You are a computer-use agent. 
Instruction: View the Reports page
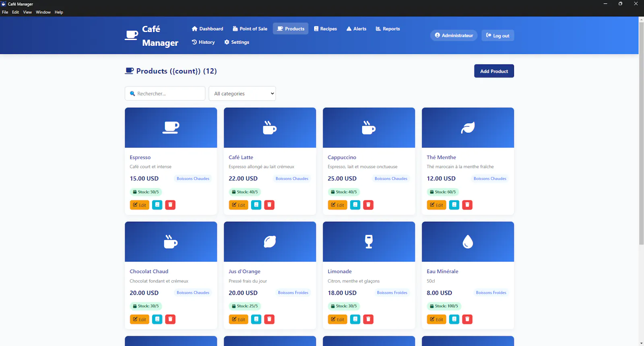tap(388, 29)
